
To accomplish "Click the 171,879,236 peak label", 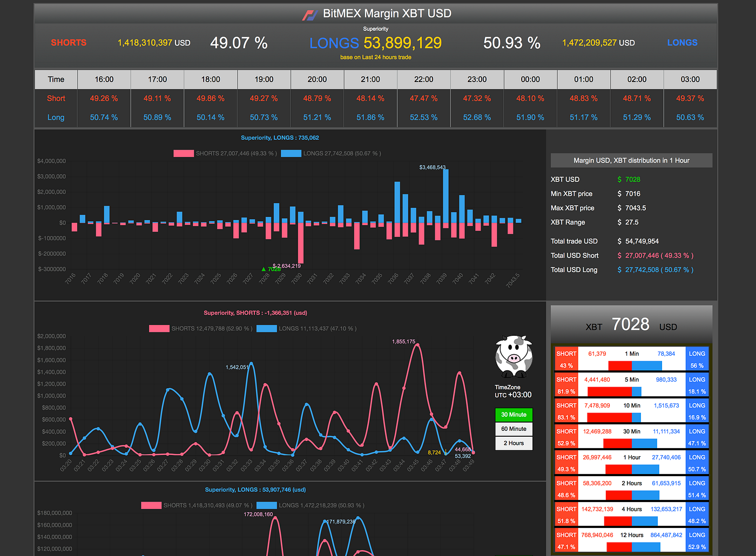I will click(x=341, y=521).
